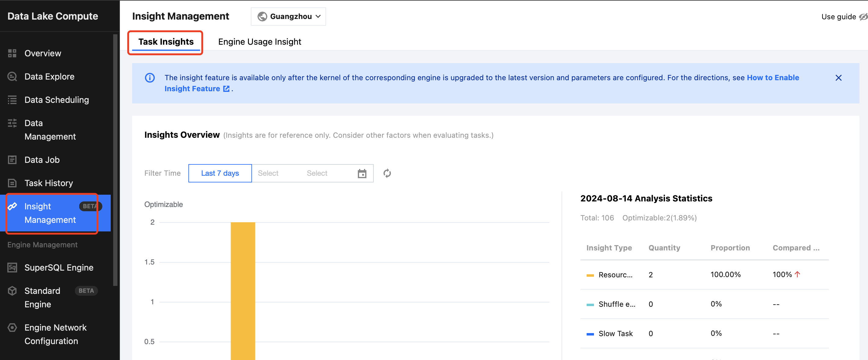Open the How to Enable Insight Feature link
Screen dimensions: 868x360
[773, 77]
